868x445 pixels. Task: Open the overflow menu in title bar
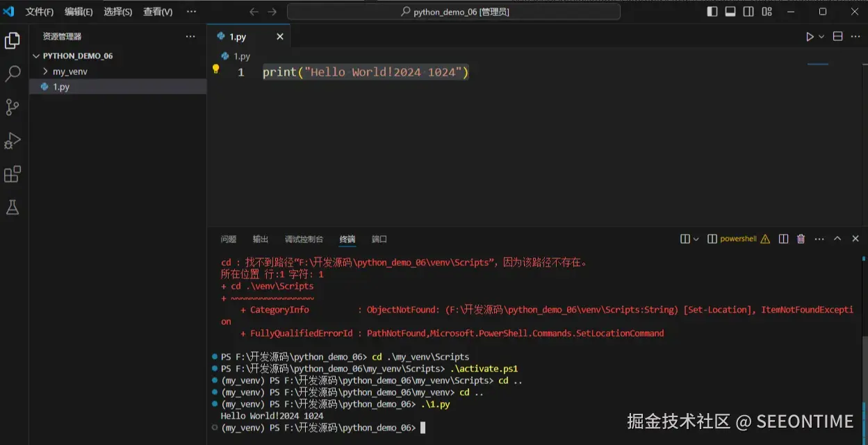coord(192,12)
